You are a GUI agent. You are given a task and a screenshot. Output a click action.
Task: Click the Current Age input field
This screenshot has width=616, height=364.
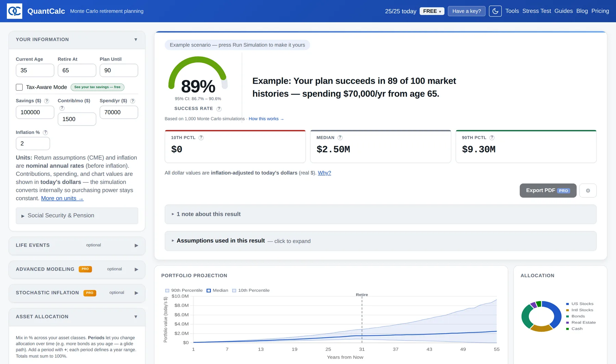35,70
